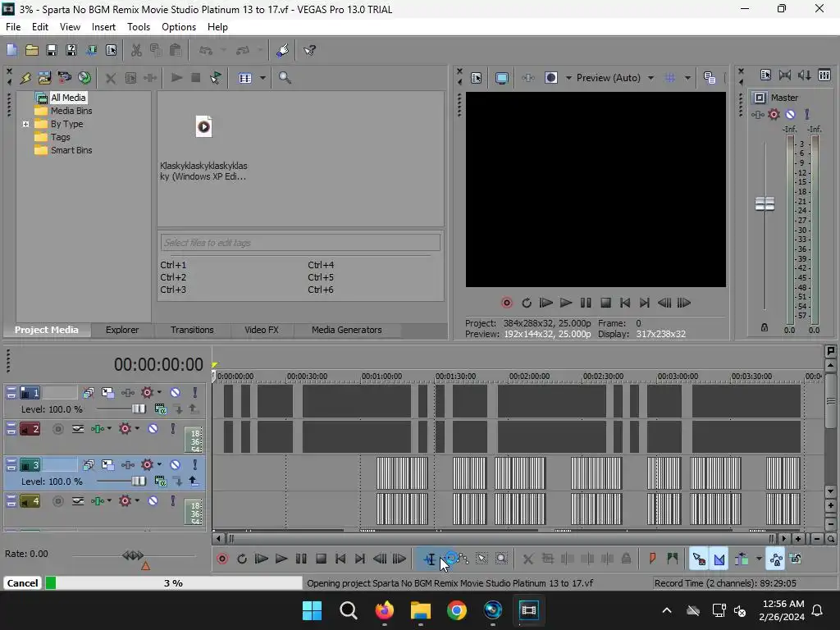Click the Media Generators tab
This screenshot has width=840, height=630.
pyautogui.click(x=347, y=330)
